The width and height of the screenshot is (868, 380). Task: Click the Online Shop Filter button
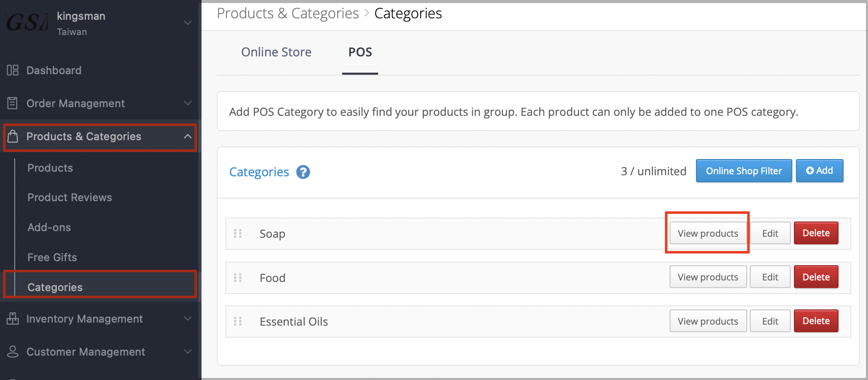coord(744,171)
